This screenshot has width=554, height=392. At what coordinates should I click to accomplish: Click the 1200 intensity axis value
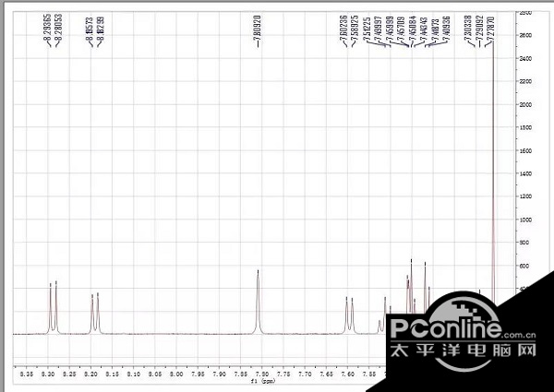(x=525, y=196)
